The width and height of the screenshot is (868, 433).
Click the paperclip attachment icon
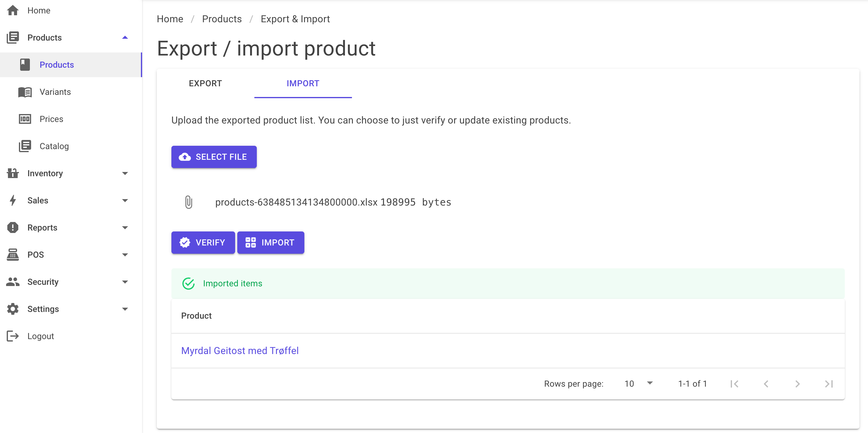pos(189,202)
